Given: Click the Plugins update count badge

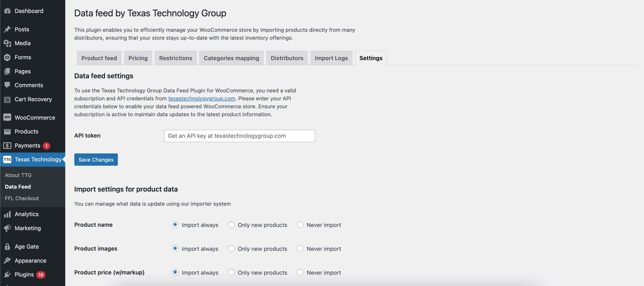Looking at the screenshot, I should pos(41,275).
